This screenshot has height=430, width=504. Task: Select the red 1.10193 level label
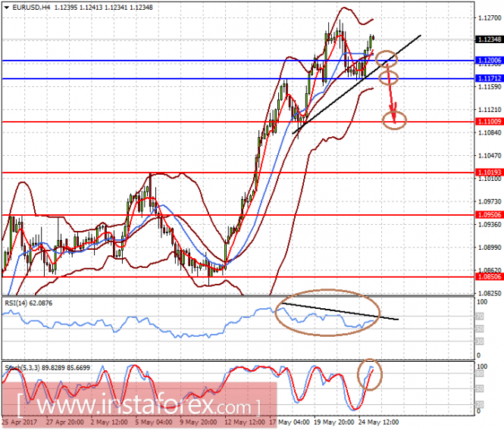489,173
